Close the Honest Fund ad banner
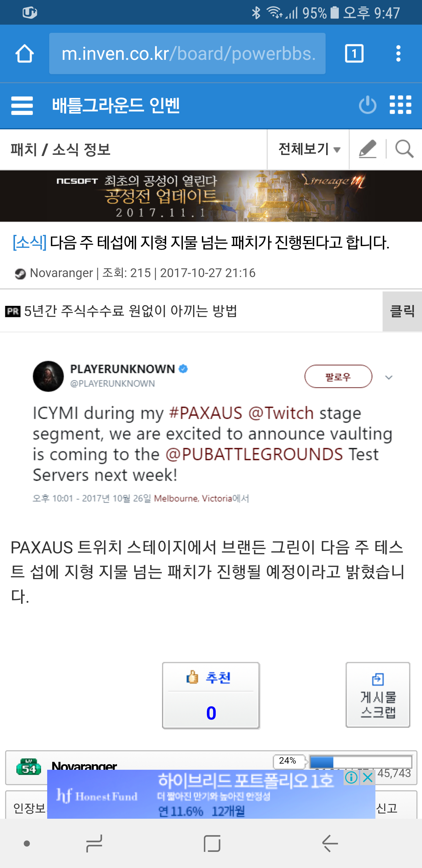The height and width of the screenshot is (868, 422). pos(368,778)
